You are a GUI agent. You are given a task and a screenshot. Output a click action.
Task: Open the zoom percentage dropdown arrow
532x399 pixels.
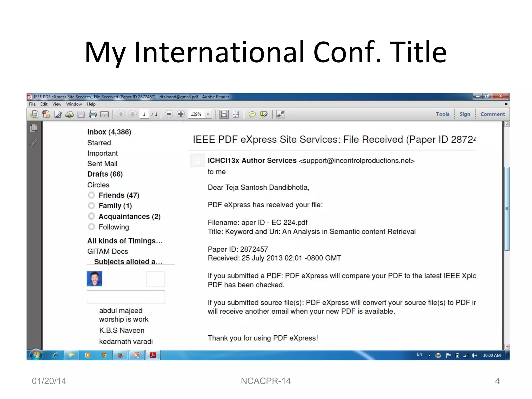coord(208,114)
